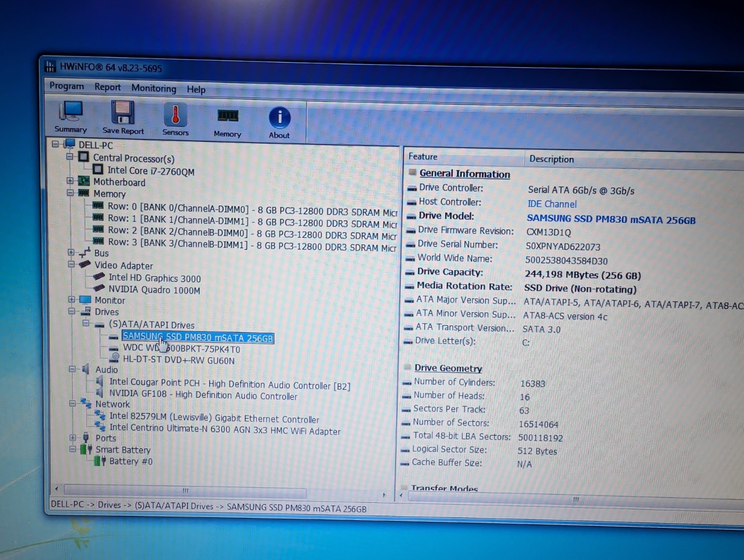Select HL-DT-ST DVD+-RW GU60N drive
The height and width of the screenshot is (560, 744).
[x=179, y=360]
